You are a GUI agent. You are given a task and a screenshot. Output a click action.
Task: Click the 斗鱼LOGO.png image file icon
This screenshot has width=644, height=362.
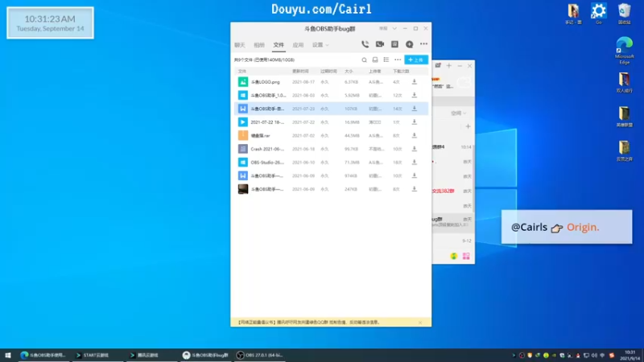pos(243,82)
